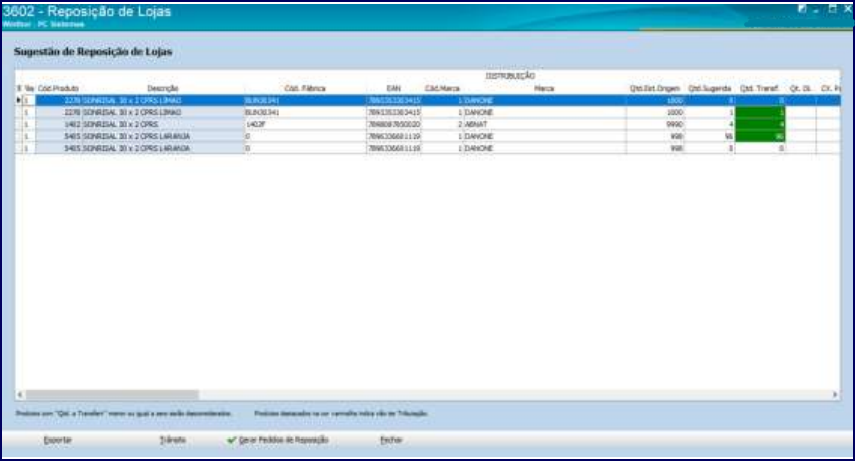This screenshot has width=855, height=461.
Task: Maximize the Reposição de Lojas window
Action: point(833,9)
